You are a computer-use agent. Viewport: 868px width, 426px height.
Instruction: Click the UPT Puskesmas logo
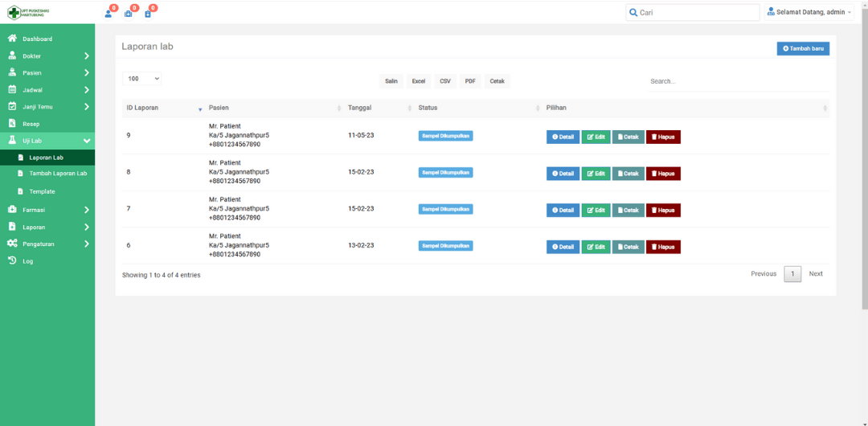click(x=29, y=13)
